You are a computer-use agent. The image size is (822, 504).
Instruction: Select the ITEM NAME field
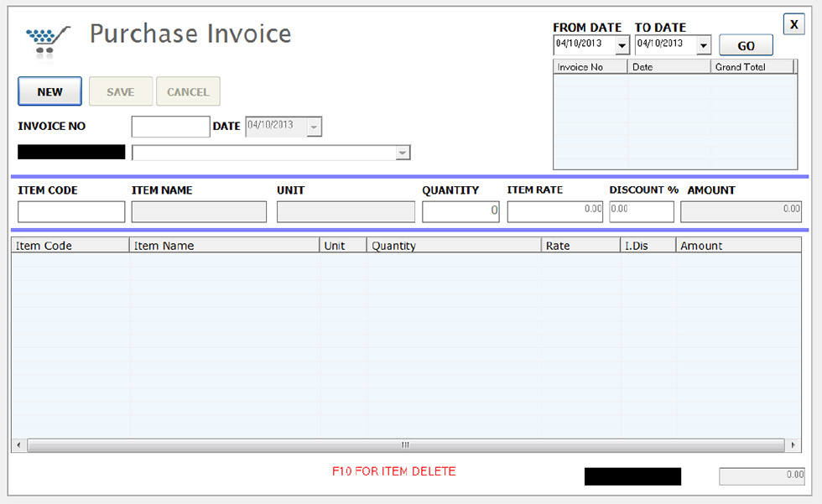coord(198,211)
